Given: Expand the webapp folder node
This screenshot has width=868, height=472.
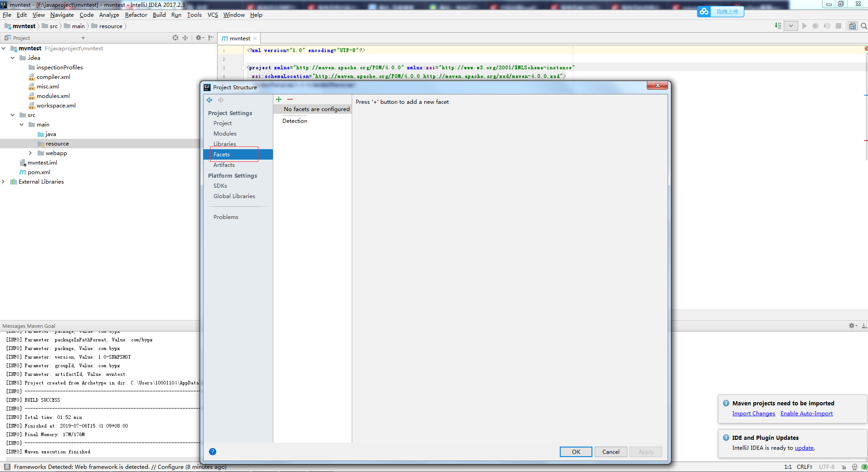Looking at the screenshot, I should click(30, 153).
